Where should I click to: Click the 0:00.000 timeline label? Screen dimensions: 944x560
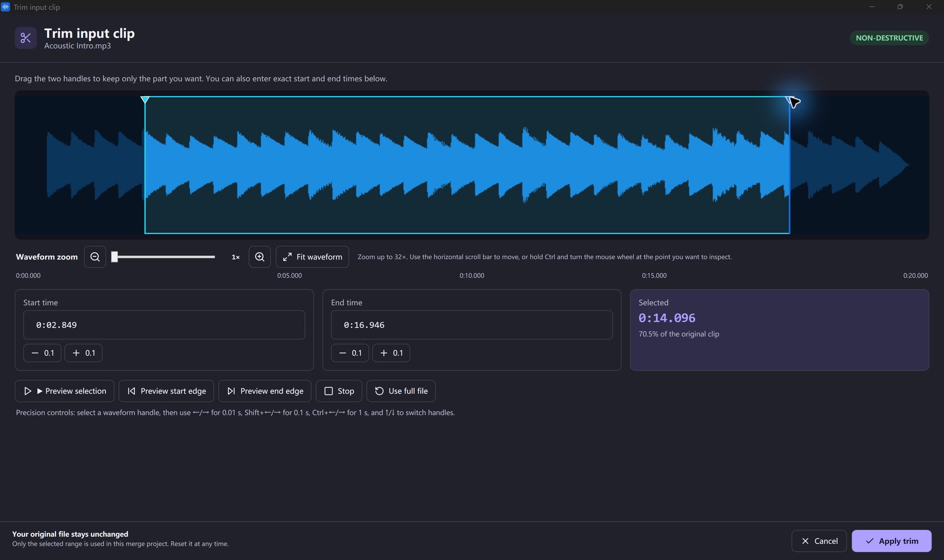coord(28,276)
